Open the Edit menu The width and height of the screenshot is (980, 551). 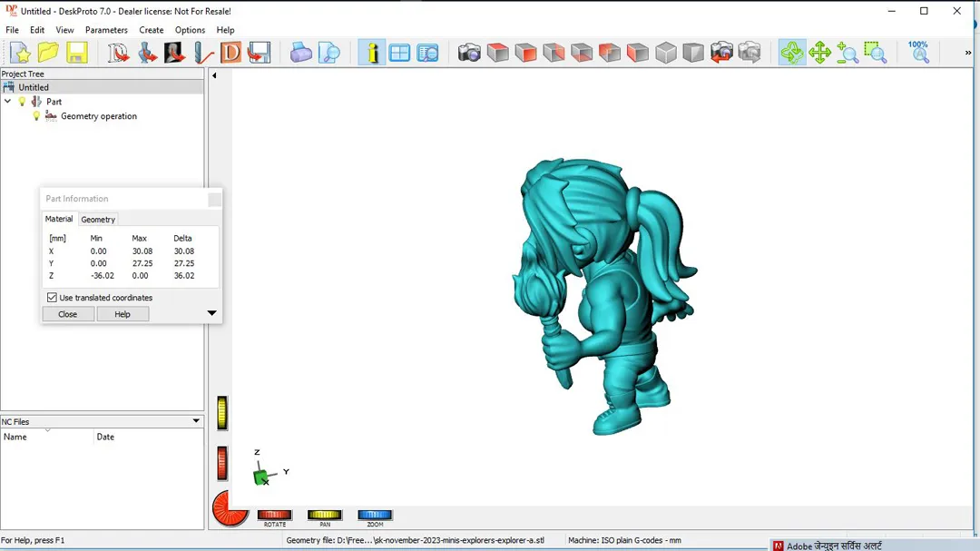tap(37, 30)
